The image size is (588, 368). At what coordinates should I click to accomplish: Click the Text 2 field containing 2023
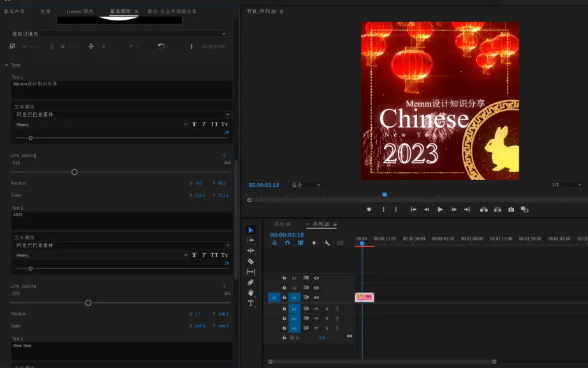pyautogui.click(x=121, y=220)
